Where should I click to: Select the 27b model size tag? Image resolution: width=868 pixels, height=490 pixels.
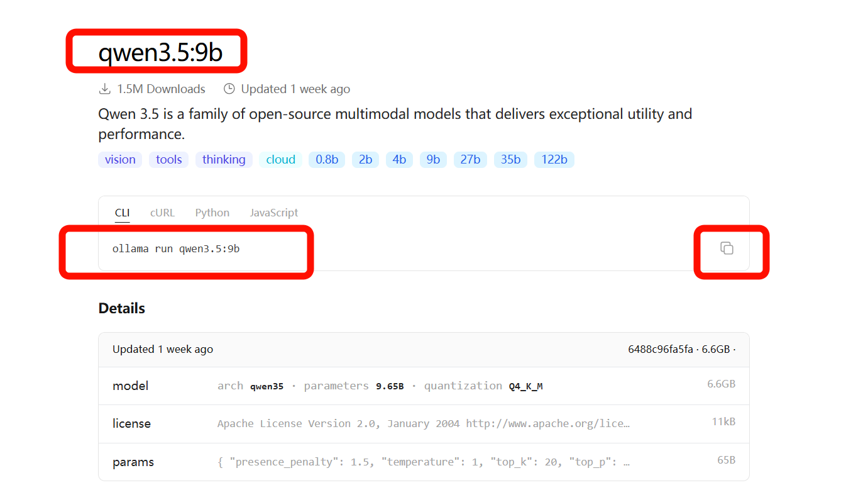pyautogui.click(x=470, y=160)
